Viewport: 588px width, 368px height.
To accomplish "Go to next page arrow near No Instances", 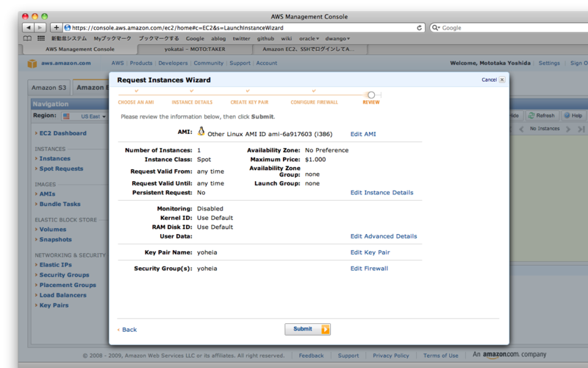I will [x=567, y=129].
